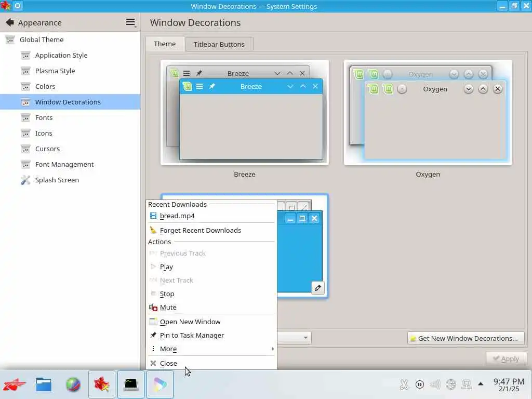
Task: Open the file manager from the taskbar
Action: [44, 385]
